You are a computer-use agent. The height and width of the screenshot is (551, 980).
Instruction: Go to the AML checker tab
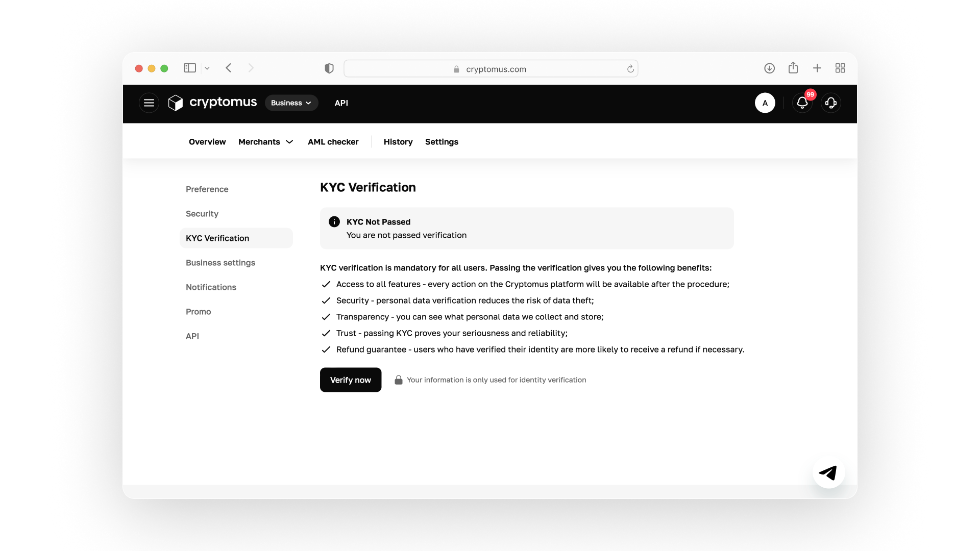333,142
